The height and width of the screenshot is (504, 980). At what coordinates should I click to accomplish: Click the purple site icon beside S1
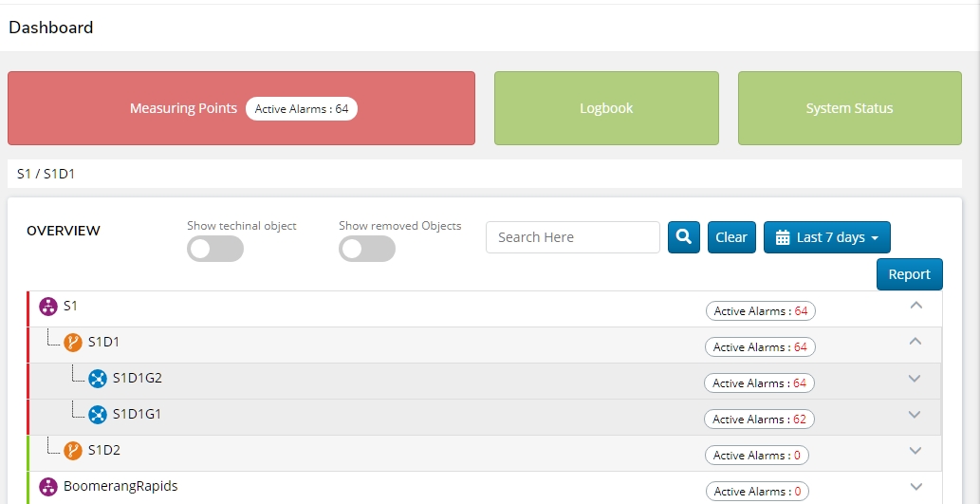tap(48, 307)
